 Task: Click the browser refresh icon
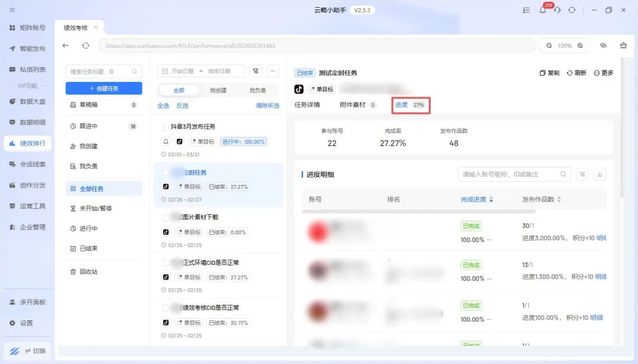86,45
